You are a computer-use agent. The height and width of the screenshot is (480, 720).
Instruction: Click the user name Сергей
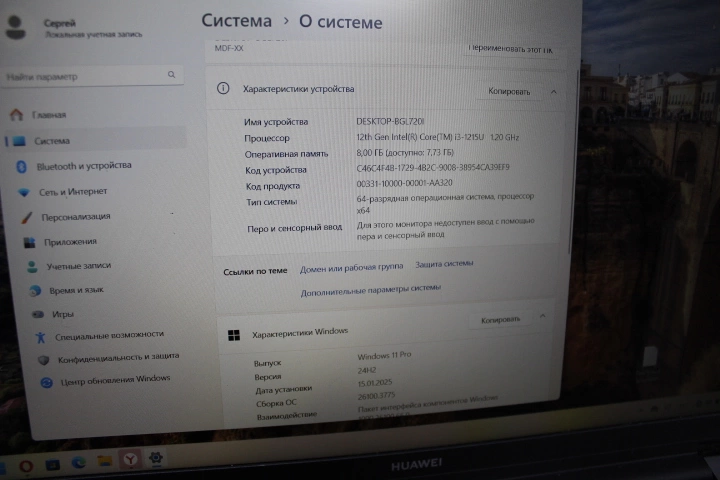[60, 23]
